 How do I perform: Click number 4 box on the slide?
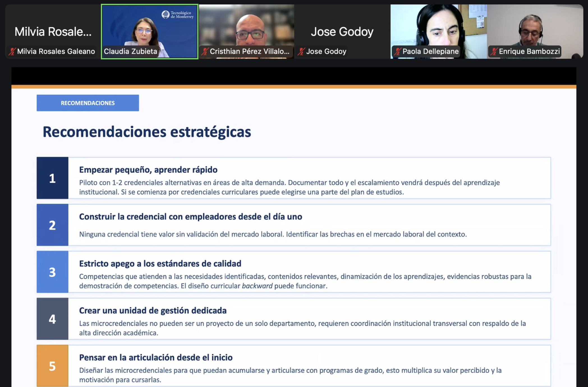(52, 319)
